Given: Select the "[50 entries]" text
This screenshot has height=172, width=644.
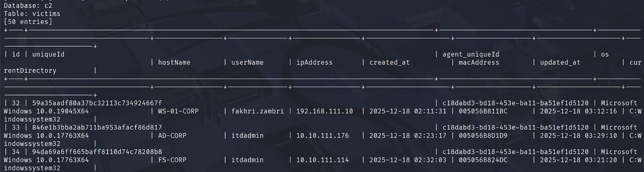Looking at the screenshot, I should 28,22.
